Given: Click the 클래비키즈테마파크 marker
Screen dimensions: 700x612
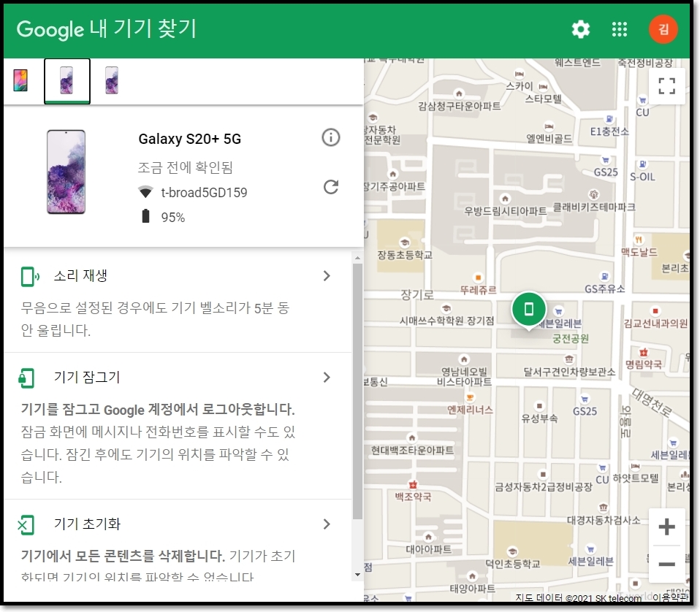Looking at the screenshot, I should pos(594,194).
